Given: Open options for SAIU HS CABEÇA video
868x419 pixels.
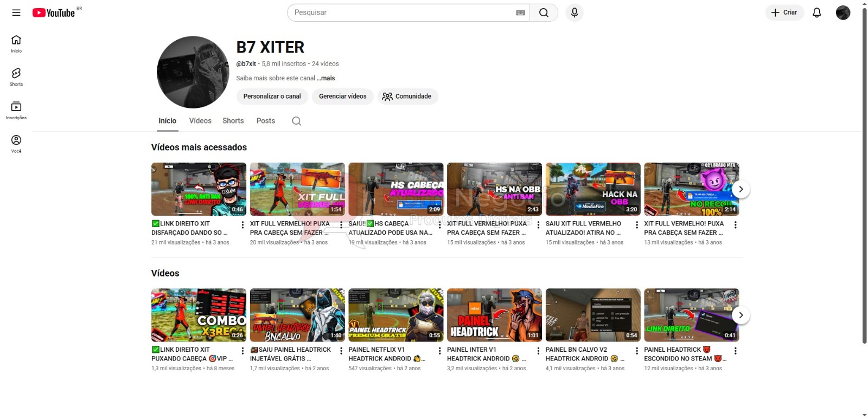Looking at the screenshot, I should tap(439, 224).
